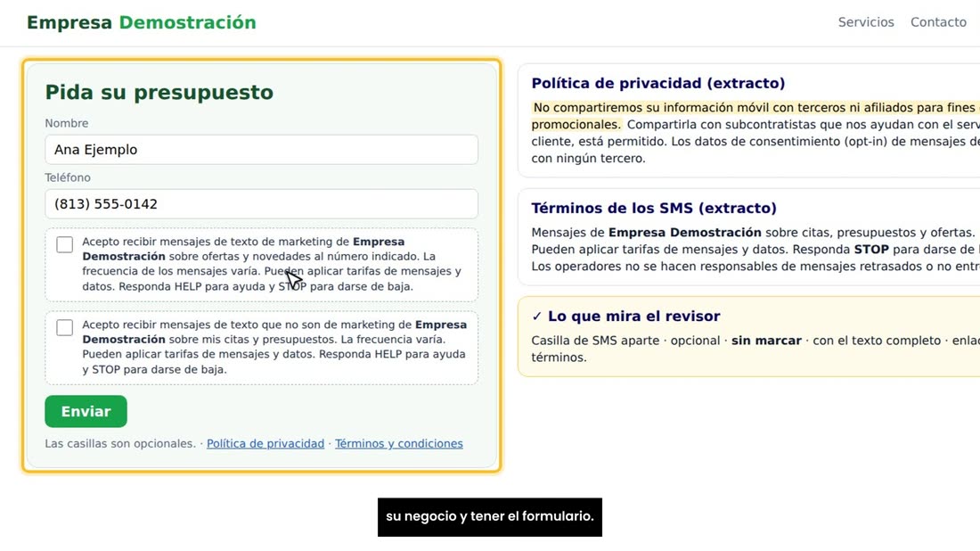Open the Términos y condiciones link
The image size is (980, 551).
point(399,443)
